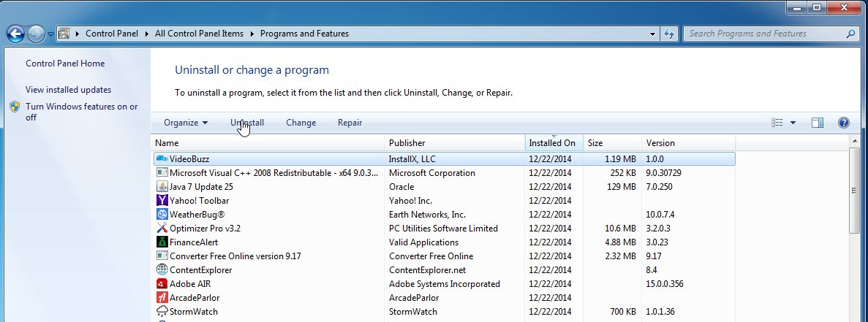Viewport: 868px width, 322px height.
Task: Click Control Panel in the breadcrumb path
Action: 111,34
